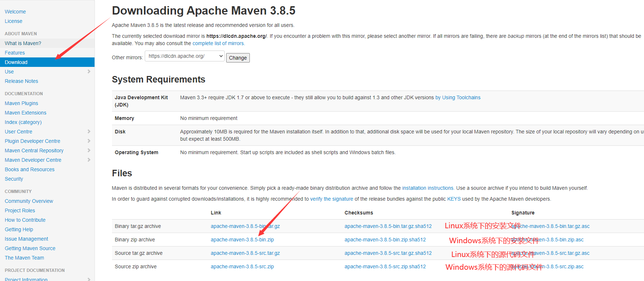This screenshot has height=281, width=644.
Task: Expand the User Centre chevron
Action: pos(89,132)
